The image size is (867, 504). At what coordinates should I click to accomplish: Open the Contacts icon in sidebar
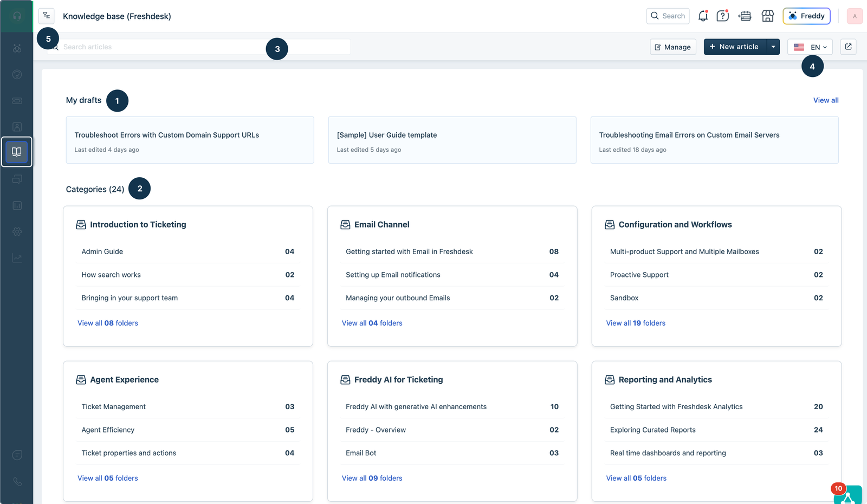point(17,127)
